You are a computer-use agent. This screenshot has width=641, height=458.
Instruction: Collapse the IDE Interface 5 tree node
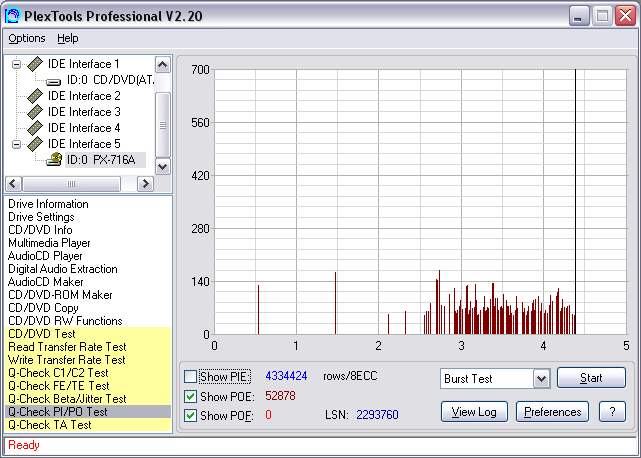[x=16, y=144]
